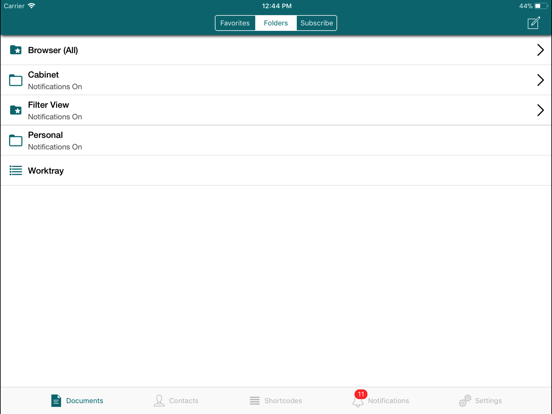Click the starred folder icon beside Filter View
This screenshot has height=414, width=552.
click(15, 110)
